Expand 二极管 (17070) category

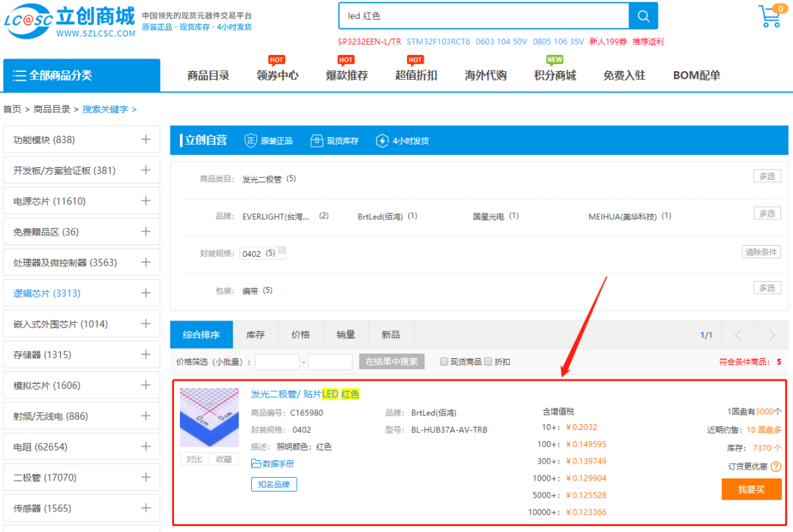point(145,478)
